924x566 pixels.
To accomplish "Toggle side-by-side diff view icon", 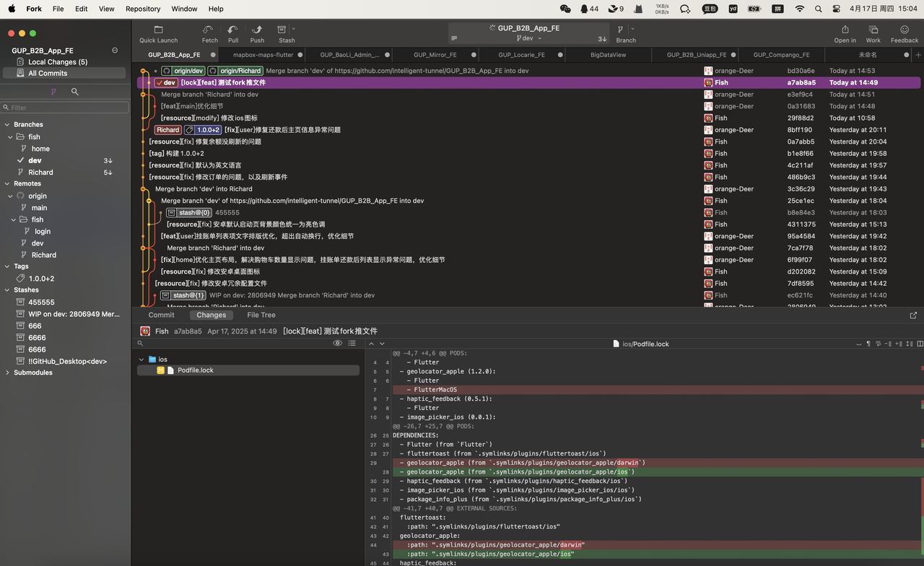I will click(x=920, y=344).
